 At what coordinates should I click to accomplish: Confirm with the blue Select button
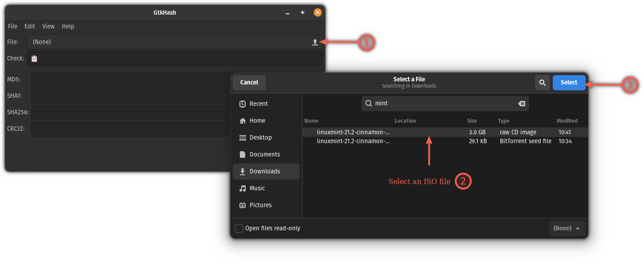click(x=569, y=82)
